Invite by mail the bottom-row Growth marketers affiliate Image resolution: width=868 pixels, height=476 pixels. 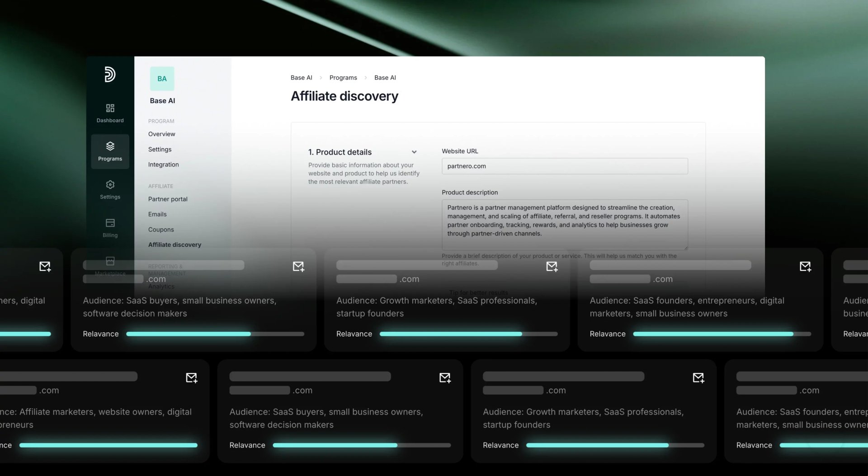point(698,377)
